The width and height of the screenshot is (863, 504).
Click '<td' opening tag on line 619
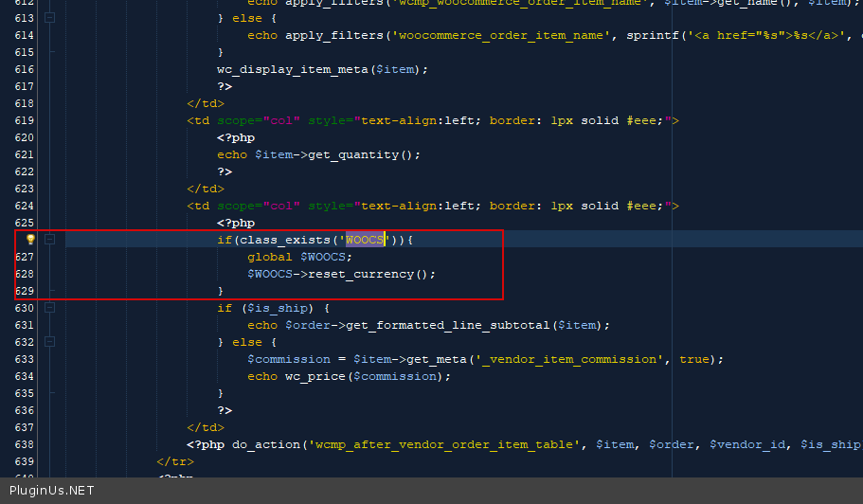(x=198, y=120)
